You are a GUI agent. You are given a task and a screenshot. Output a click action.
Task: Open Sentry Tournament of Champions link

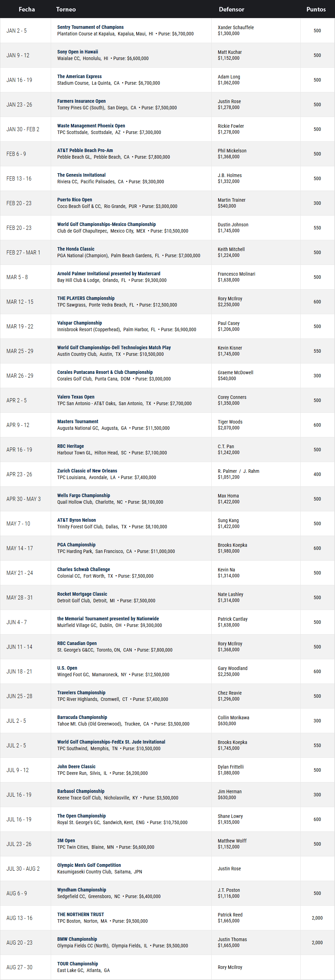pyautogui.click(x=90, y=27)
